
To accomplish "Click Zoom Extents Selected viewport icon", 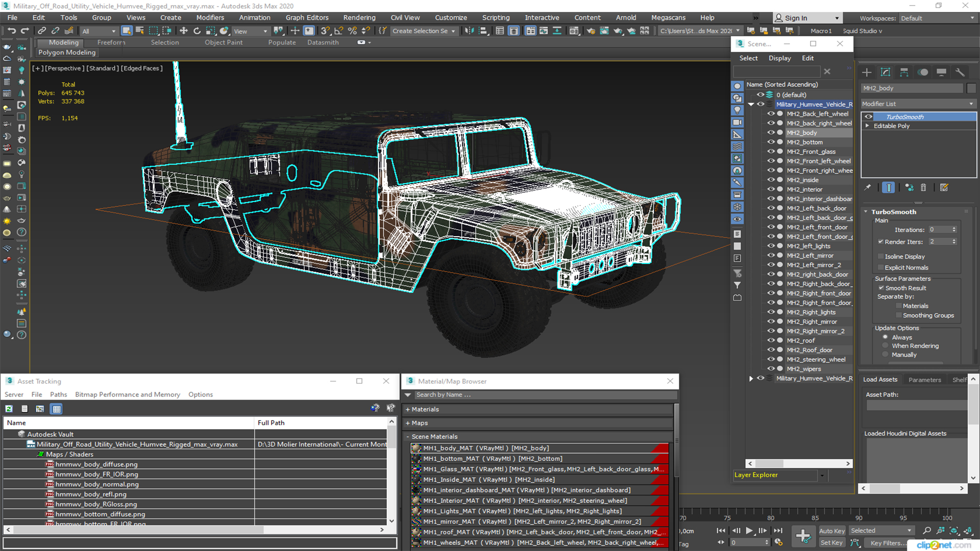I will 954,531.
